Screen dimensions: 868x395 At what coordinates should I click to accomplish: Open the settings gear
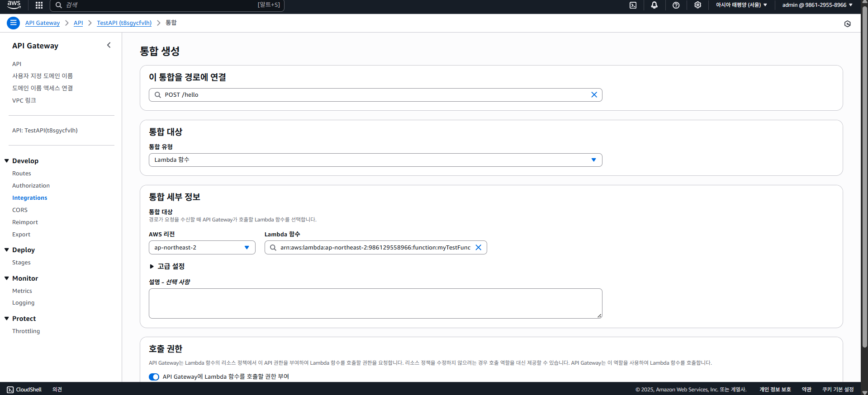(x=698, y=5)
